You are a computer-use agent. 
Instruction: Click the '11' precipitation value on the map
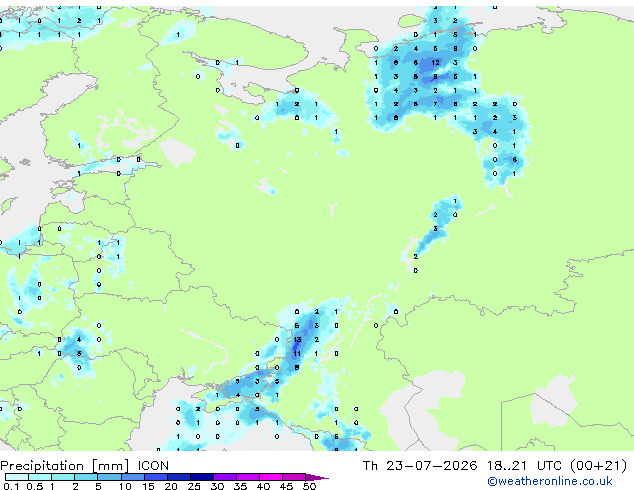click(x=297, y=354)
